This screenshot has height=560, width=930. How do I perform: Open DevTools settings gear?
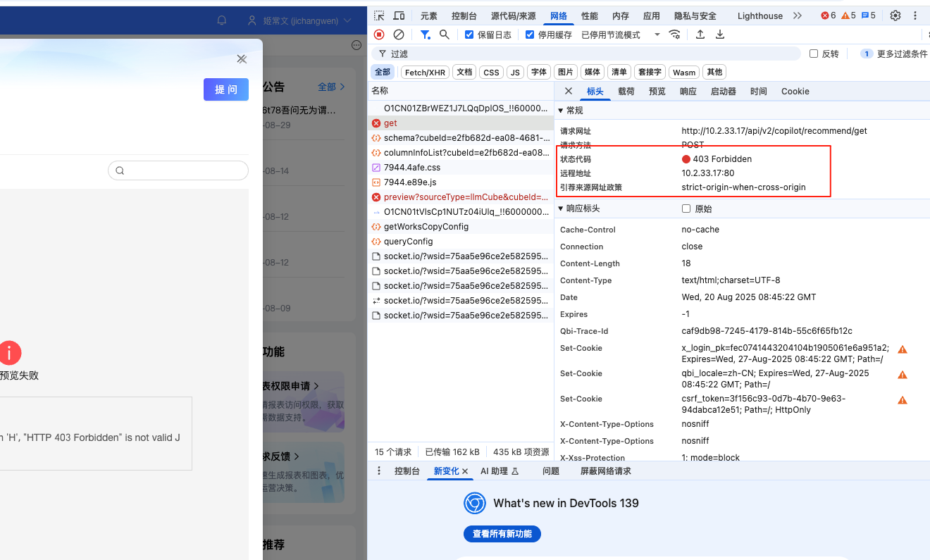coord(895,15)
